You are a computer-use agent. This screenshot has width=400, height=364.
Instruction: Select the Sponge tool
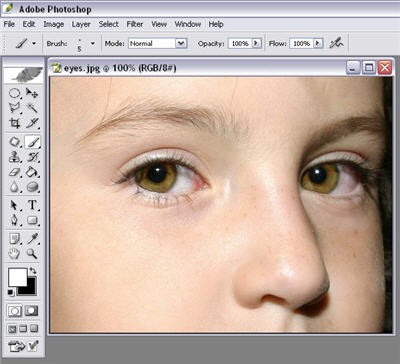point(32,187)
